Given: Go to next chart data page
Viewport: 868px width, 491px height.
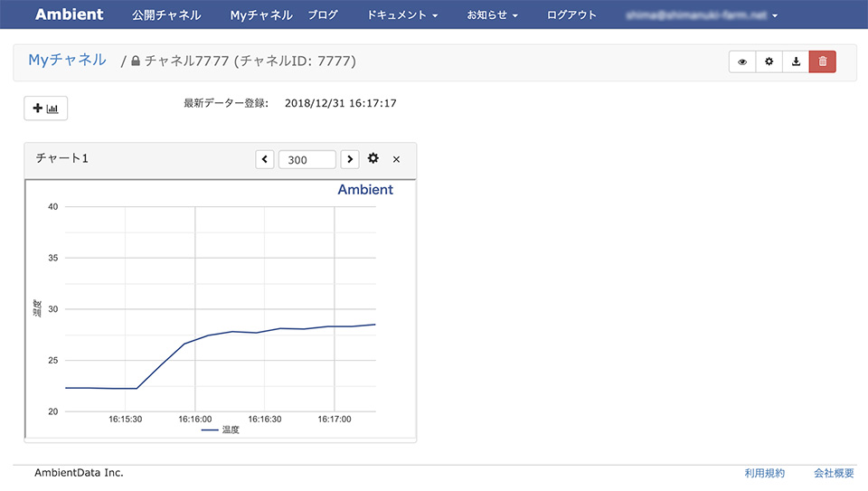Looking at the screenshot, I should coord(350,159).
